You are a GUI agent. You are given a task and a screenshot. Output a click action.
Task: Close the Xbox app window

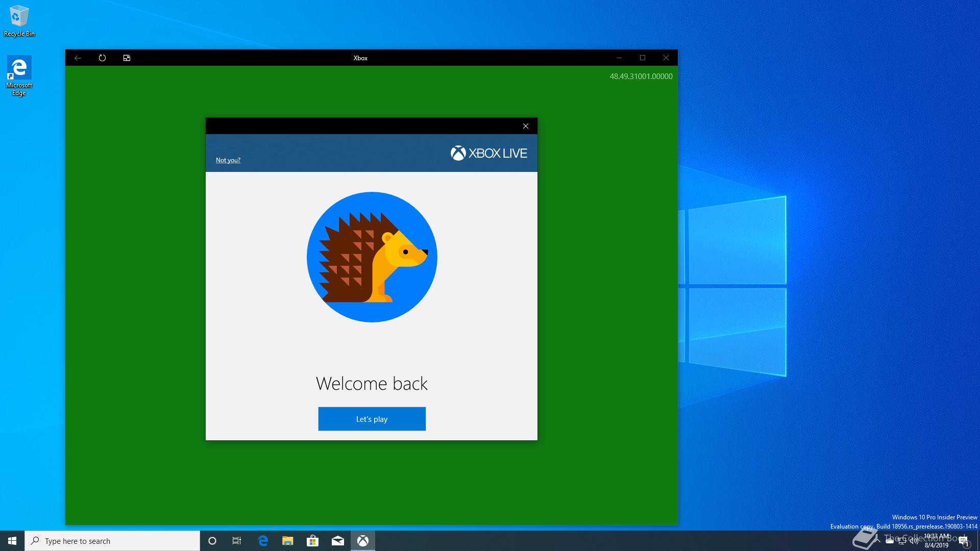[x=666, y=58]
